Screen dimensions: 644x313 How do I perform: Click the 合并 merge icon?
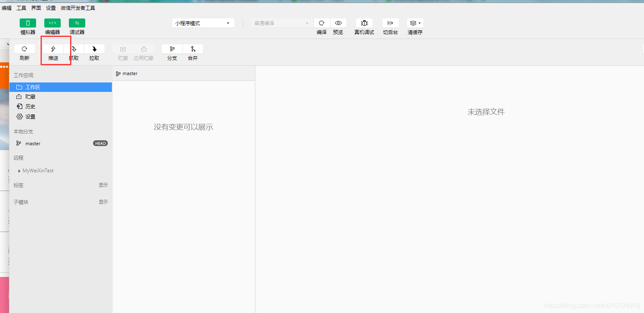(193, 49)
